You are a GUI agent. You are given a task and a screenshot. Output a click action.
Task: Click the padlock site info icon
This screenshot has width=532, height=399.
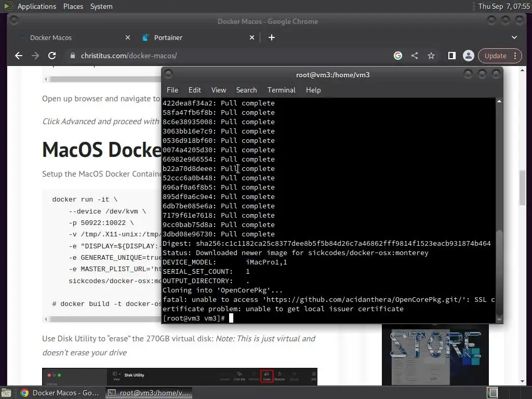[72, 56]
